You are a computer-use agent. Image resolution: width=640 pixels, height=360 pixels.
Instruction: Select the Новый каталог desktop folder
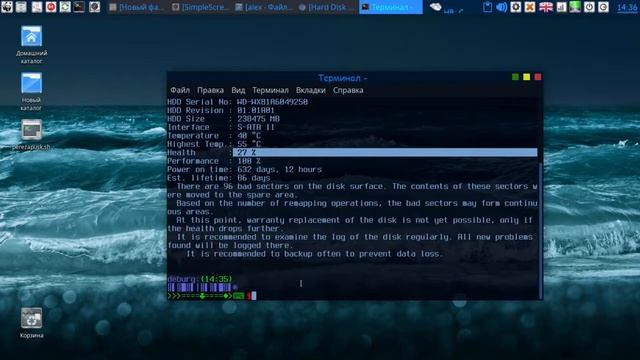(x=31, y=91)
